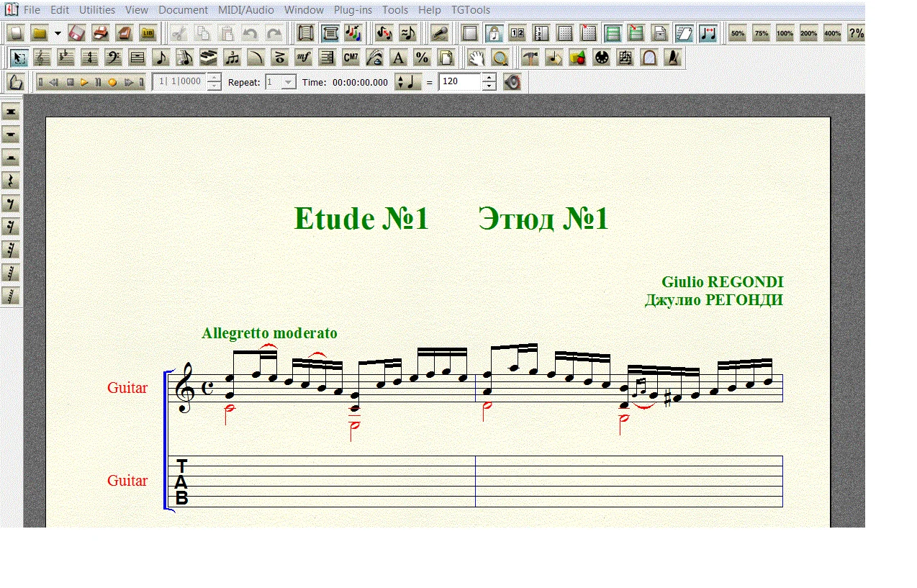The width and height of the screenshot is (917, 588).
Task: Select the Ossia tool
Action: (625, 58)
